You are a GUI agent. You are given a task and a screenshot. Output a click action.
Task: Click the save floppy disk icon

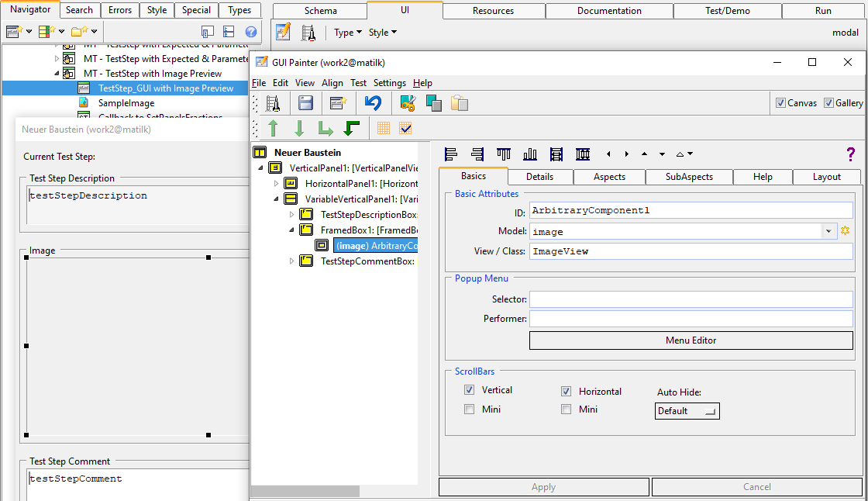coord(306,103)
